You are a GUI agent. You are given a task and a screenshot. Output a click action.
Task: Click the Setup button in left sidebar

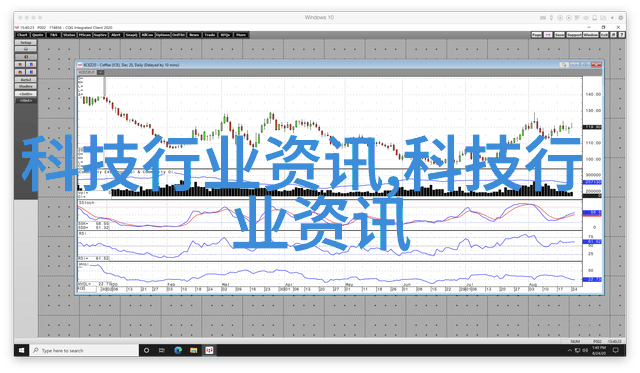tap(26, 42)
